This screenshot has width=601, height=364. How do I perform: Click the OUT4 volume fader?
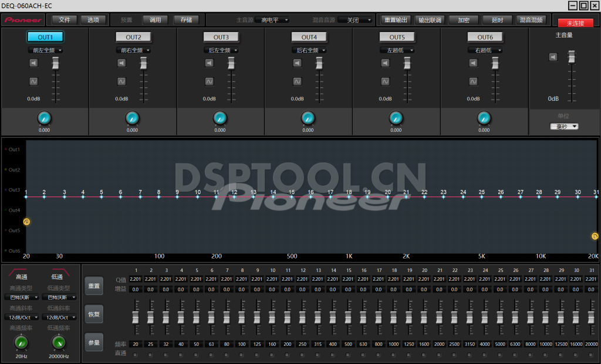319,63
